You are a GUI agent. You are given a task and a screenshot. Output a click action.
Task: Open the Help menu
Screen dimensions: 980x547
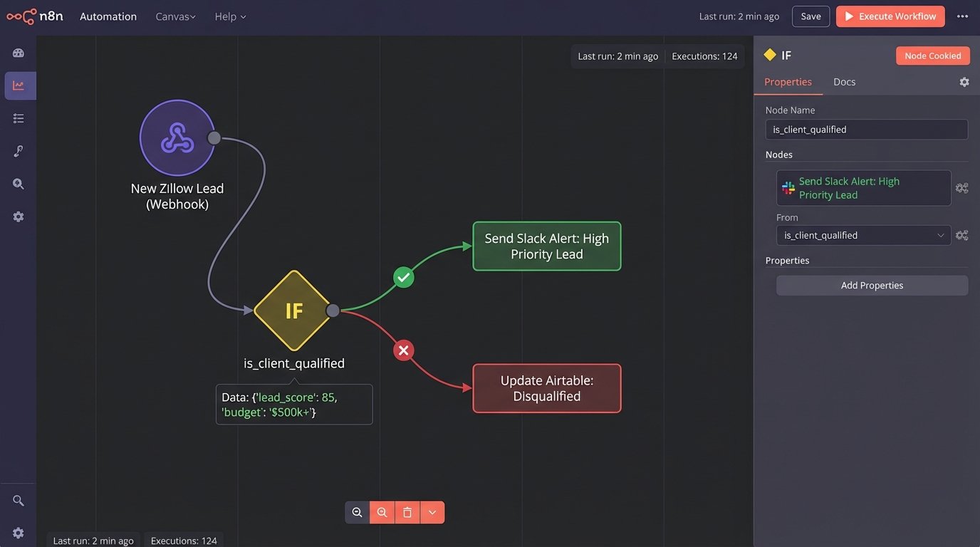[230, 16]
